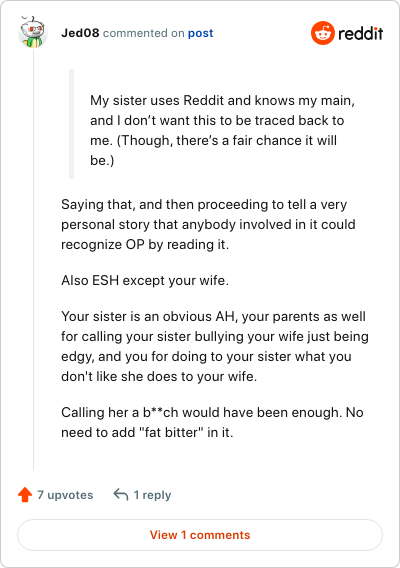Open the blue "post" link
The width and height of the screenshot is (400, 568).
click(200, 33)
